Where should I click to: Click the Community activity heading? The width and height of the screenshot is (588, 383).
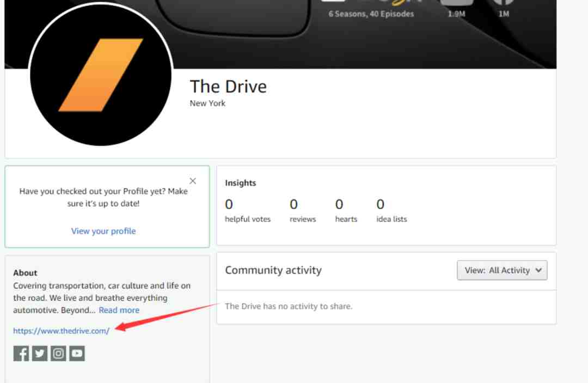[273, 270]
